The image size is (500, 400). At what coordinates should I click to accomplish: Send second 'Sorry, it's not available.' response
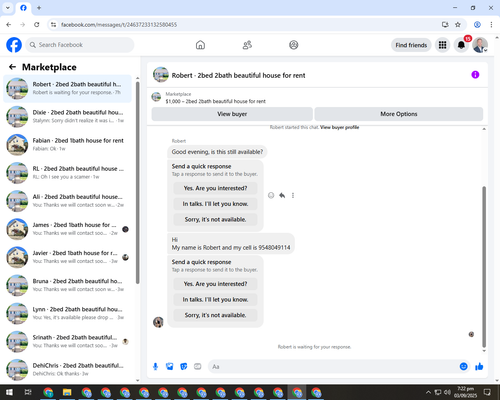click(x=215, y=315)
